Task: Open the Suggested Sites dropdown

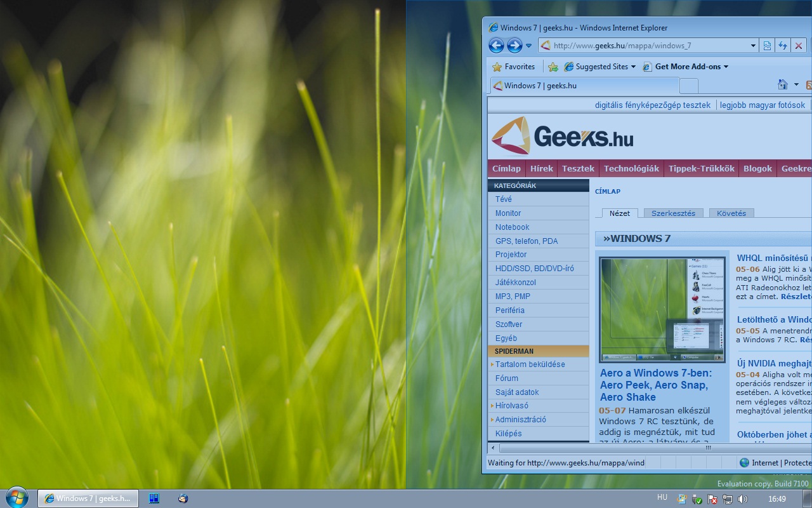Action: pyautogui.click(x=600, y=67)
